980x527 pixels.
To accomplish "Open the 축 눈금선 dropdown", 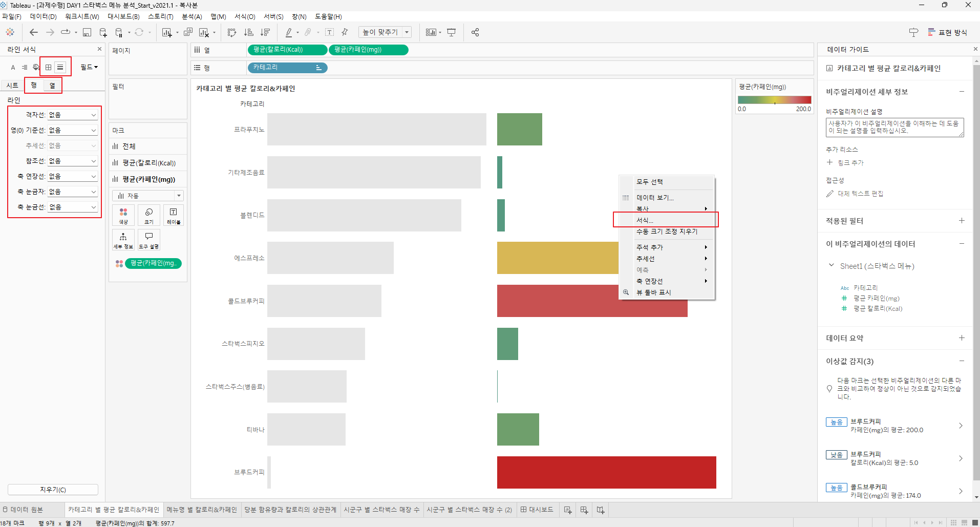I will (x=72, y=207).
